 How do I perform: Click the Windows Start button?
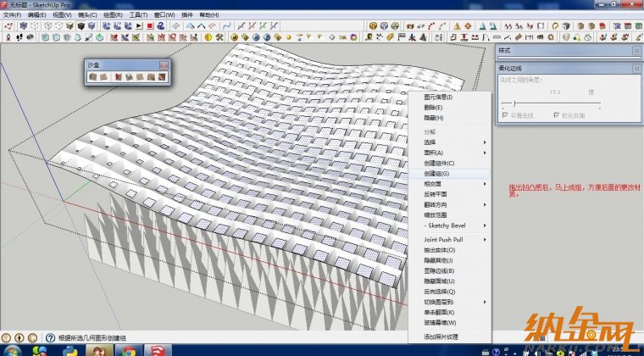[14, 349]
